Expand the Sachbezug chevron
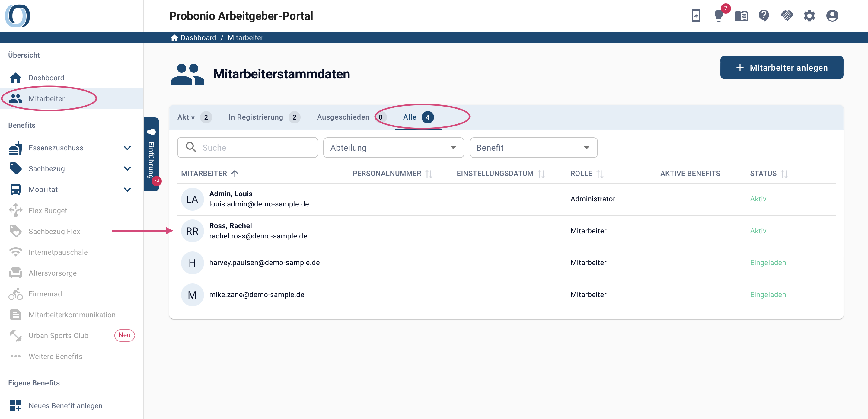This screenshot has height=419, width=868. 127,169
